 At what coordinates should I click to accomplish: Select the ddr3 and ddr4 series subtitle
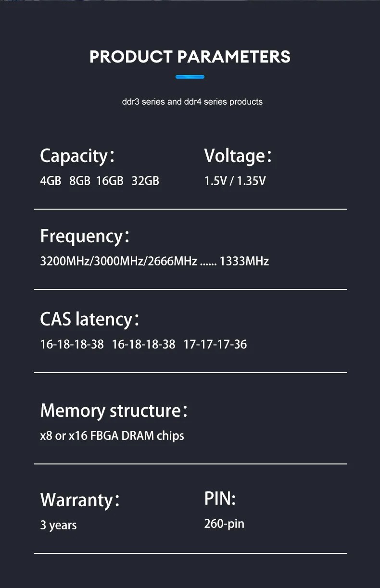pos(192,102)
